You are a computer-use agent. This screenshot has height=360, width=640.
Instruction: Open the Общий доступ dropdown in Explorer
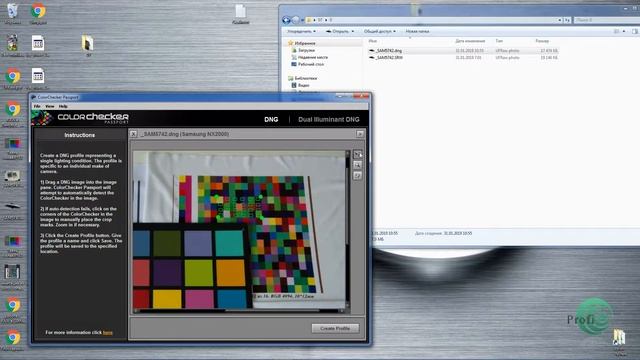pos(380,31)
